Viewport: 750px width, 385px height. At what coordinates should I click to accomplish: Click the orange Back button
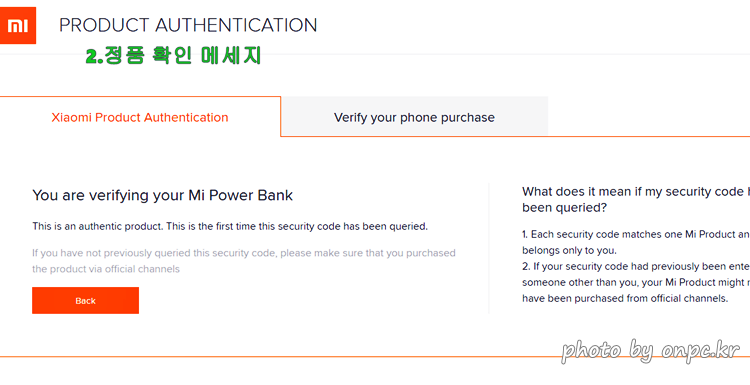[86, 300]
